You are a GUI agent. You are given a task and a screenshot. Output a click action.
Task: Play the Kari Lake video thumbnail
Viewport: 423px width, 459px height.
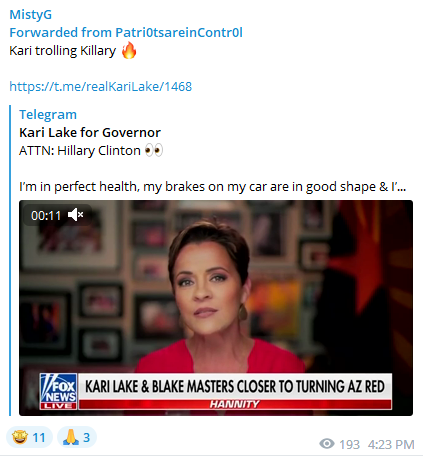tap(216, 308)
